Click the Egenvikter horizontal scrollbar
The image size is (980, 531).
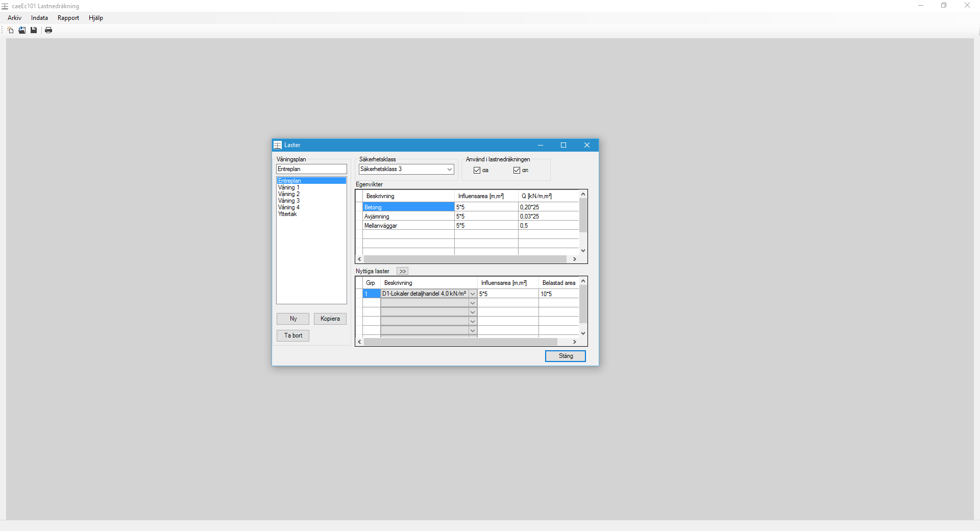464,259
